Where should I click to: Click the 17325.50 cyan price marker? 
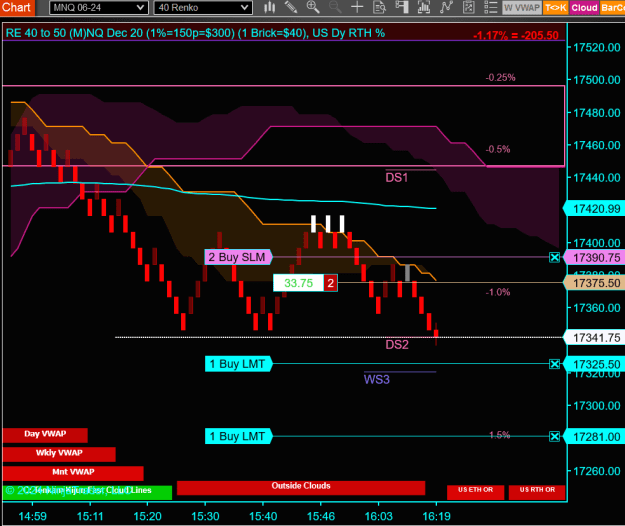click(x=594, y=364)
